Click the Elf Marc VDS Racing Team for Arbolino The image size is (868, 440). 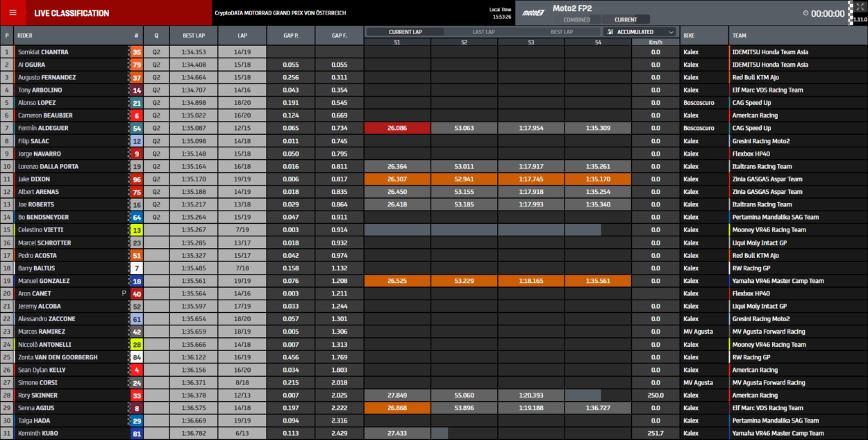[768, 90]
